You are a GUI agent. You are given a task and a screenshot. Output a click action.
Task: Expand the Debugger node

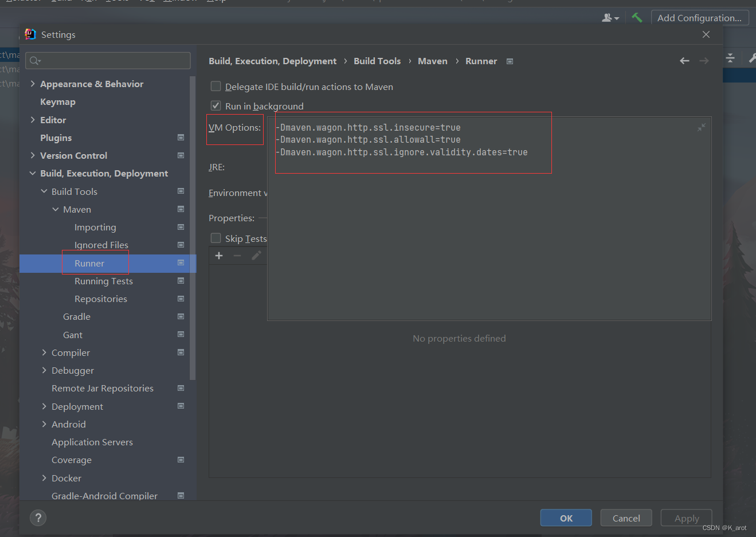44,370
